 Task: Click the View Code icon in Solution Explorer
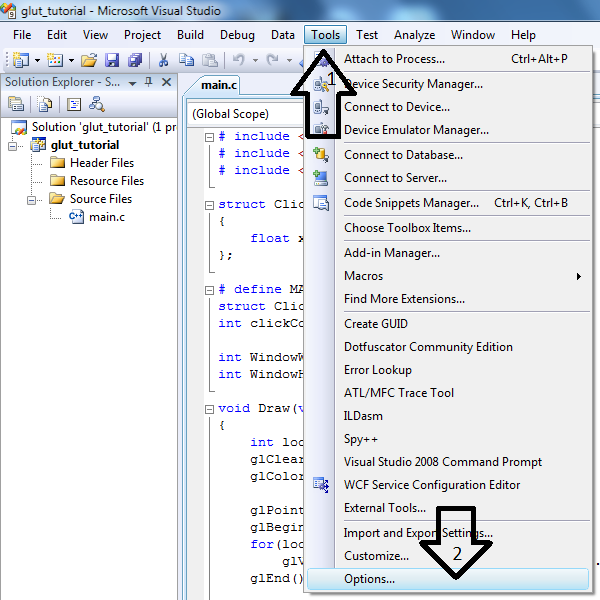[x=74, y=104]
